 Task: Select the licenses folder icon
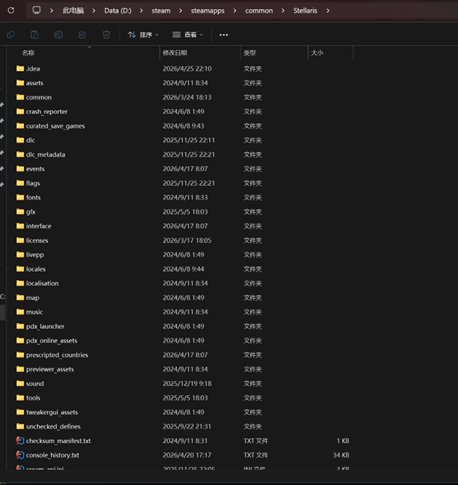[x=20, y=240]
